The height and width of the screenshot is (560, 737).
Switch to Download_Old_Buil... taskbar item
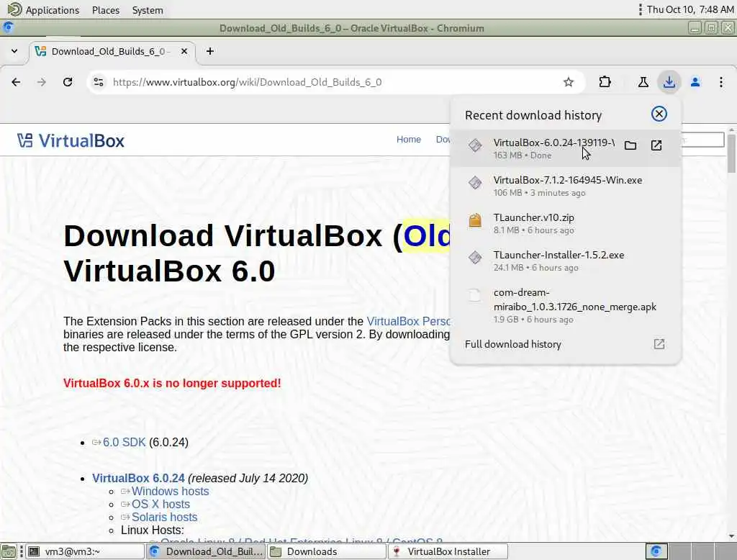pyautogui.click(x=206, y=551)
